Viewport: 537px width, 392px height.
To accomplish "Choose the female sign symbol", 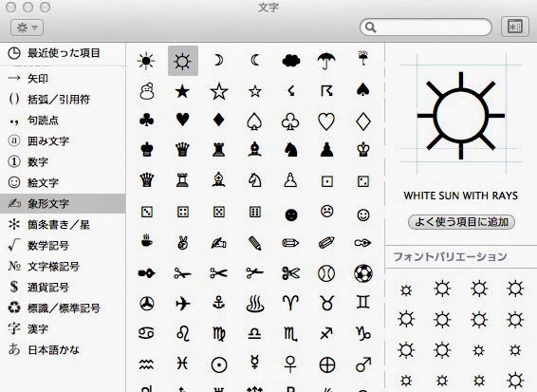I will (290, 364).
